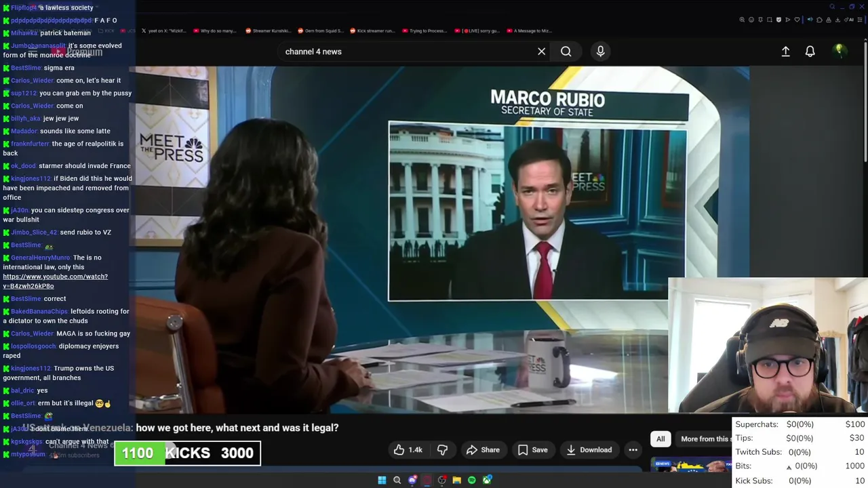
Task: Switch to the Streamer Kunshiki tab
Action: (x=268, y=30)
